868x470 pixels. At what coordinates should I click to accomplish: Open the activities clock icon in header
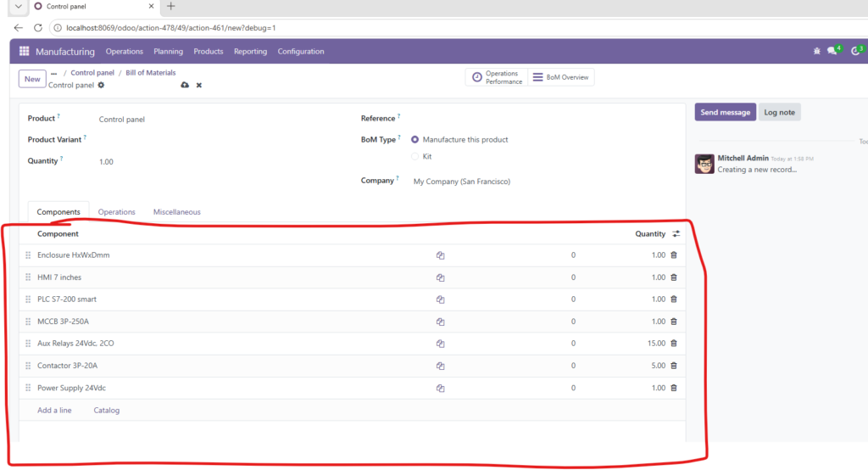tap(855, 51)
